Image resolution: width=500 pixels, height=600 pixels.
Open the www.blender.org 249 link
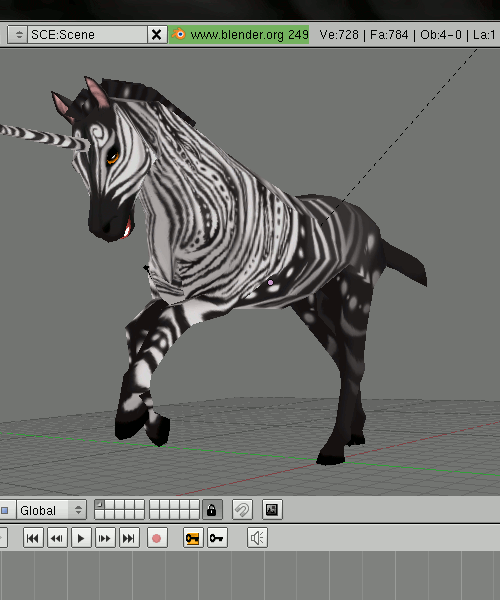click(249, 35)
